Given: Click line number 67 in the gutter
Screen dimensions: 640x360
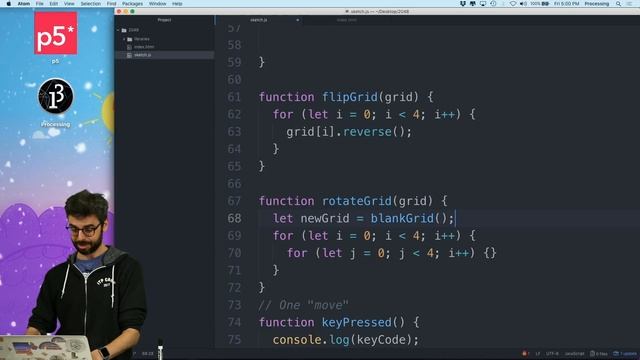Looking at the screenshot, I should [x=234, y=201].
